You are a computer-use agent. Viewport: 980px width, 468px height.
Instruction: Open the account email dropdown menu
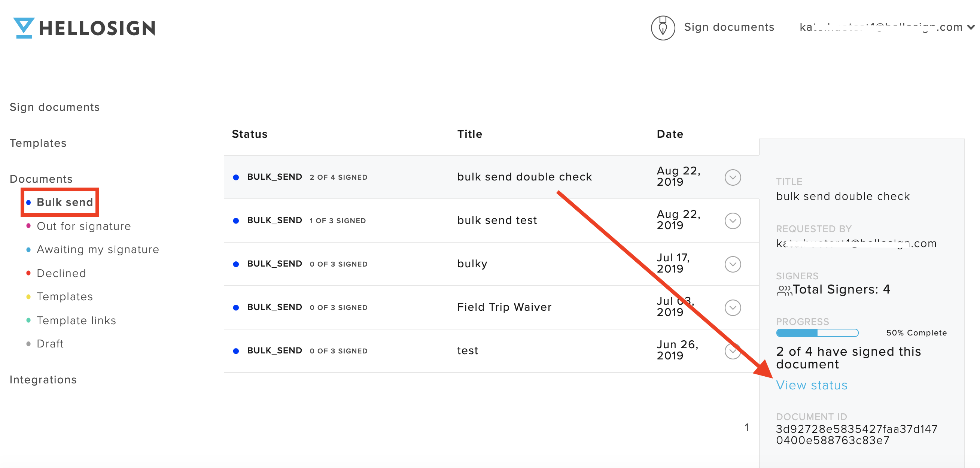(x=887, y=27)
